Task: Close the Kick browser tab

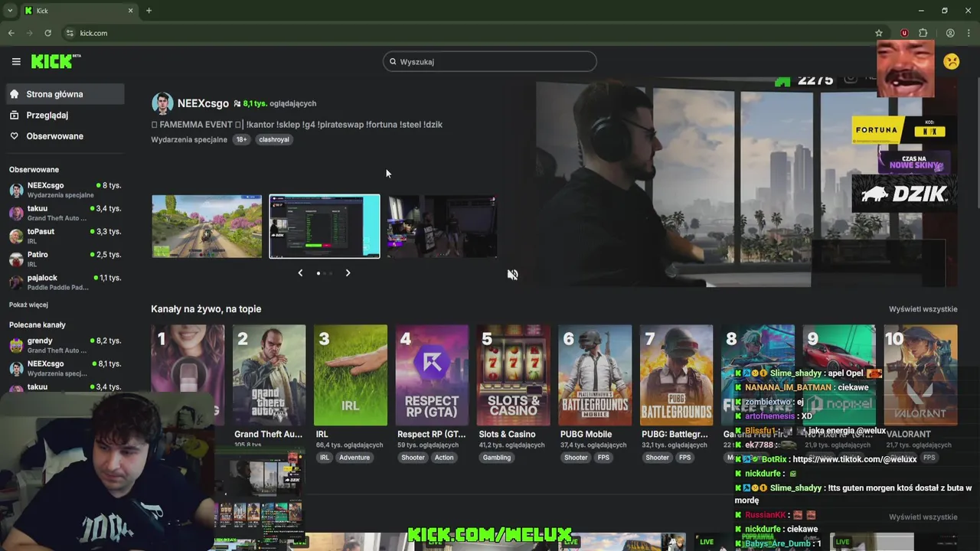Action: point(130,11)
